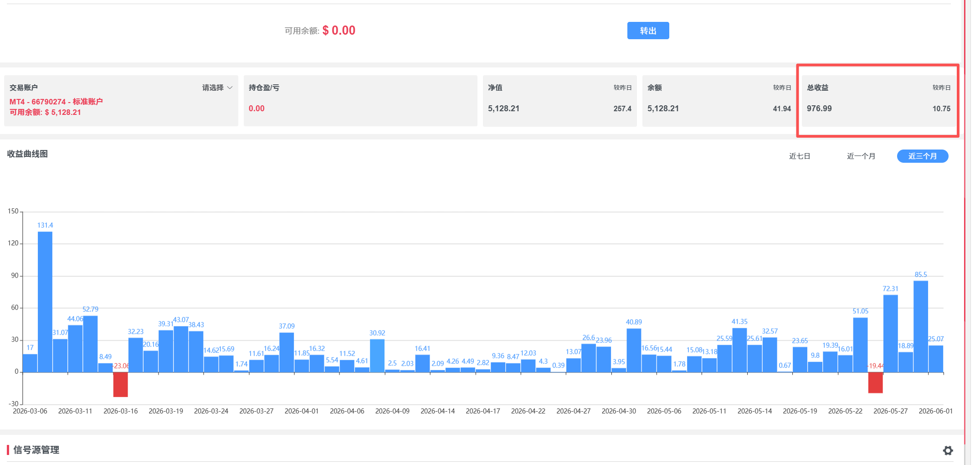This screenshot has width=980, height=465.
Task: Open the 请选择 trading account dropdown
Action: click(x=217, y=88)
